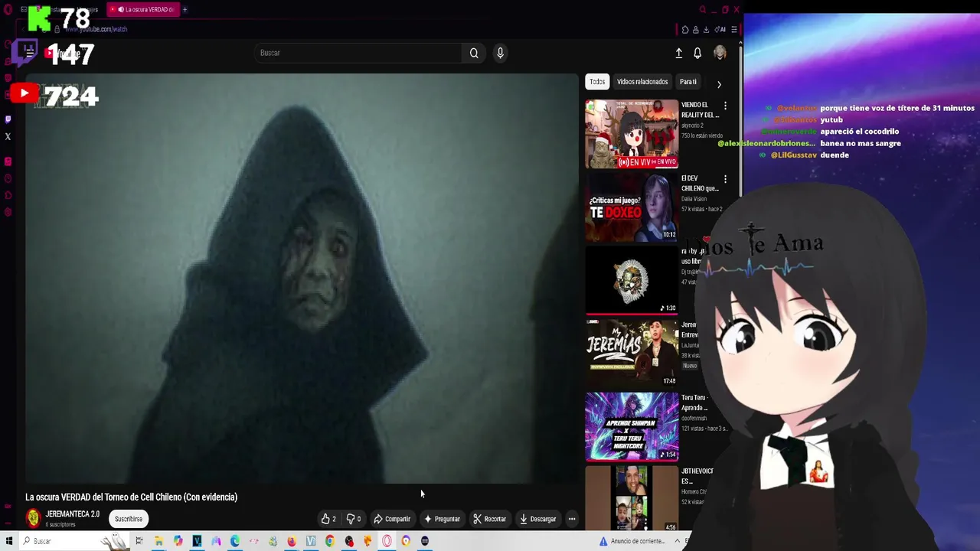Click the browser downloads icon
This screenshot has width=980, height=551.
click(x=706, y=30)
